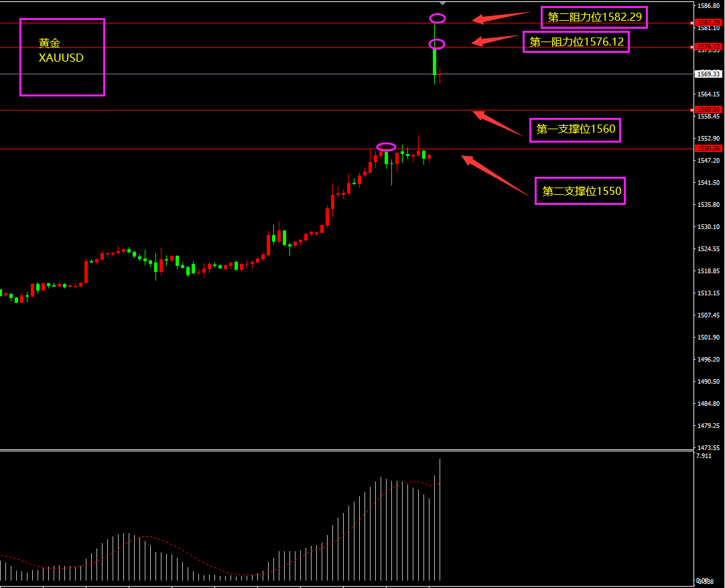This screenshot has height=588, width=725.
Task: Click the 第二阻力位1582.29 label box
Action: point(594,17)
